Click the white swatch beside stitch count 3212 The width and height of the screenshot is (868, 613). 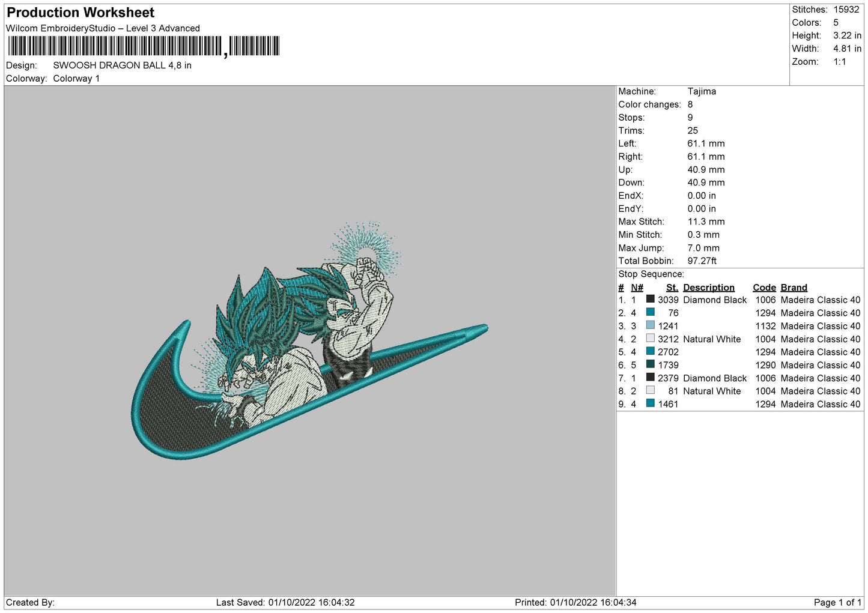[x=650, y=339]
